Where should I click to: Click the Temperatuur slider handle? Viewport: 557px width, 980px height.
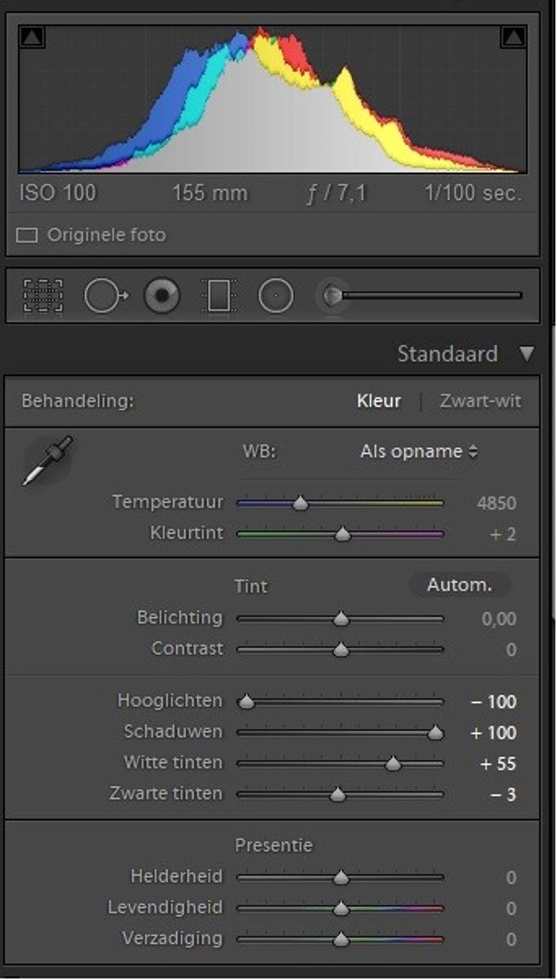coord(300,503)
